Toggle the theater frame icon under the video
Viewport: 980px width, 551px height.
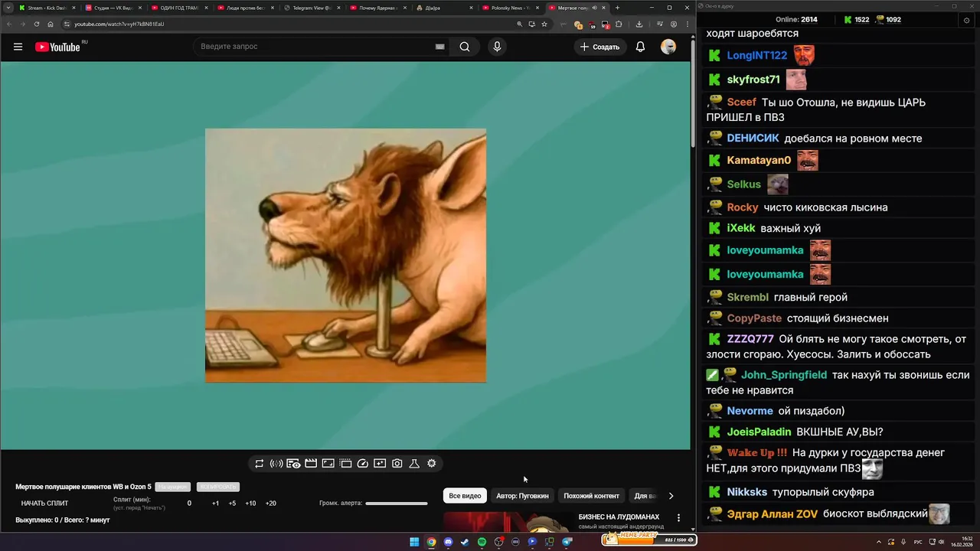[x=328, y=464]
